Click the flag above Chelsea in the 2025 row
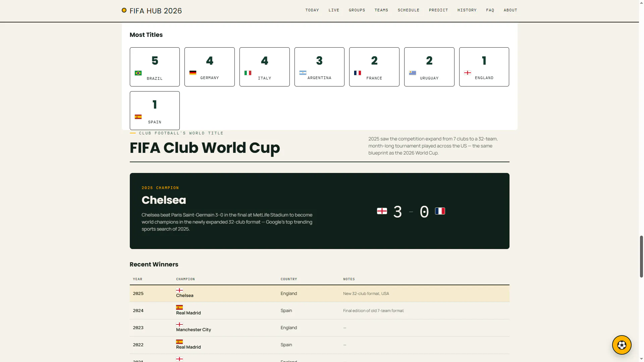Screen dimensions: 644x362 pos(179,290)
